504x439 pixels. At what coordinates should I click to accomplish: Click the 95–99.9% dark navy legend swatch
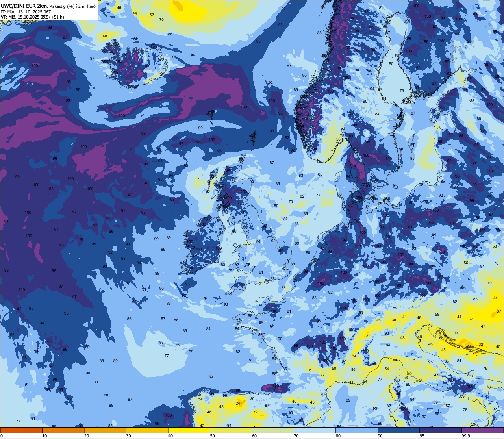tap(441, 430)
